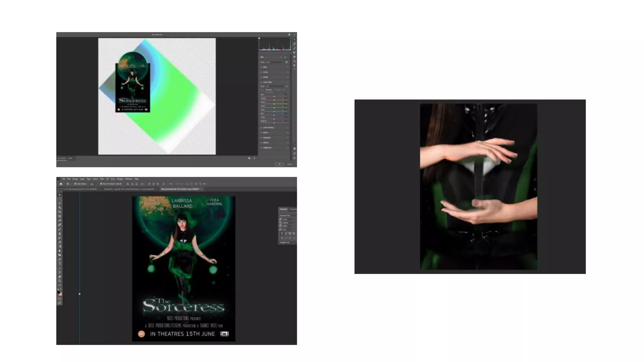Expand the Color Grading section

point(261,128)
